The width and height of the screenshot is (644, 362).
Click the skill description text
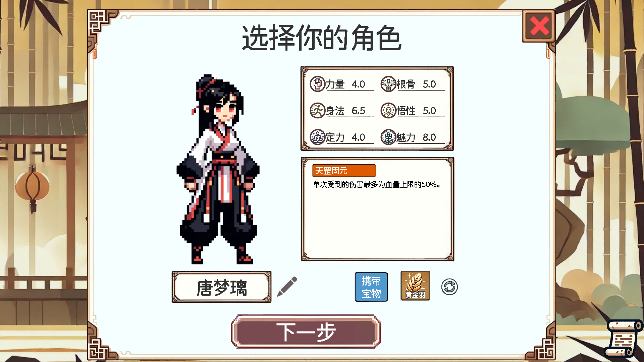pyautogui.click(x=377, y=184)
